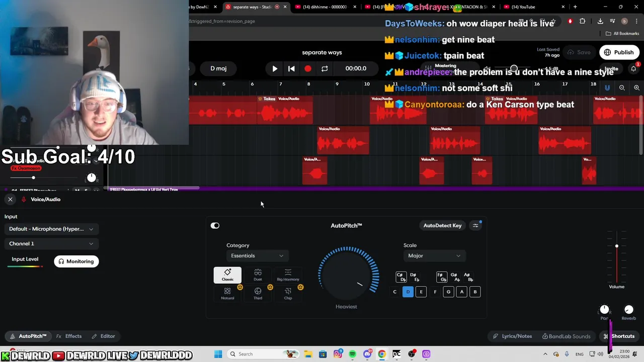Toggle note G in the scale
Viewport: 644px width, 362px height.
448,292
